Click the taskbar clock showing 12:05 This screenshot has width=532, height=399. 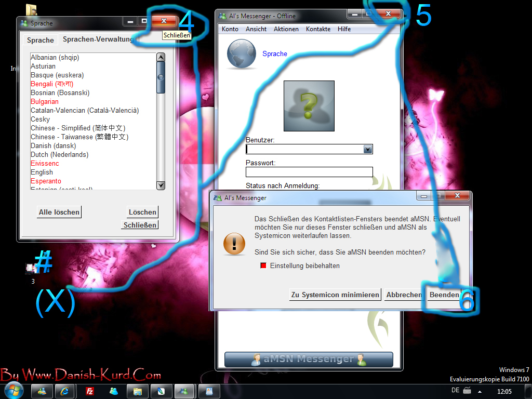click(x=504, y=391)
